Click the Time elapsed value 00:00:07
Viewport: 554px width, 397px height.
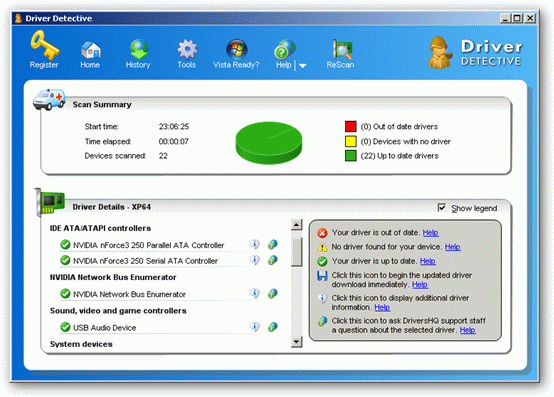click(174, 141)
